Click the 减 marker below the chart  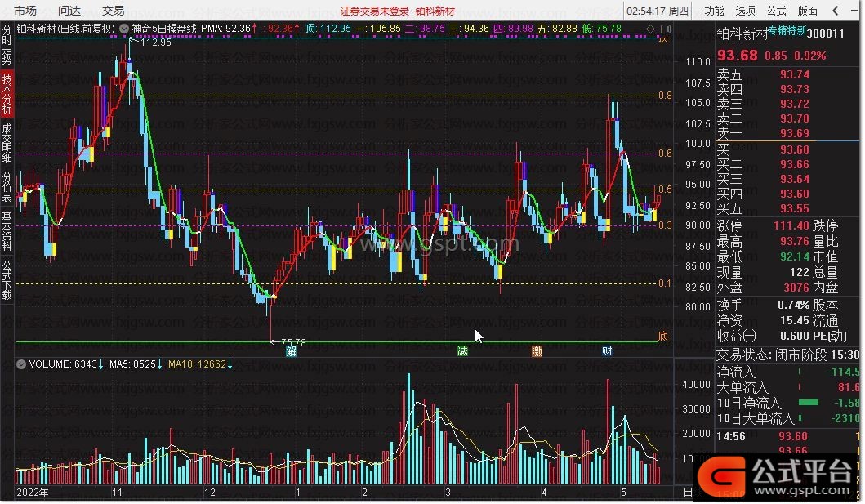tap(463, 351)
